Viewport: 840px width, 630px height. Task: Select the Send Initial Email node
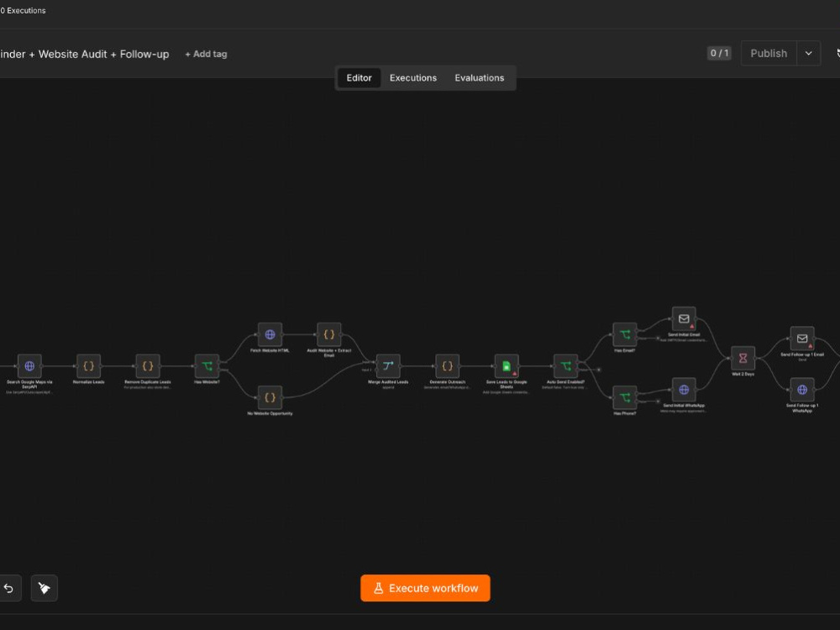point(684,318)
